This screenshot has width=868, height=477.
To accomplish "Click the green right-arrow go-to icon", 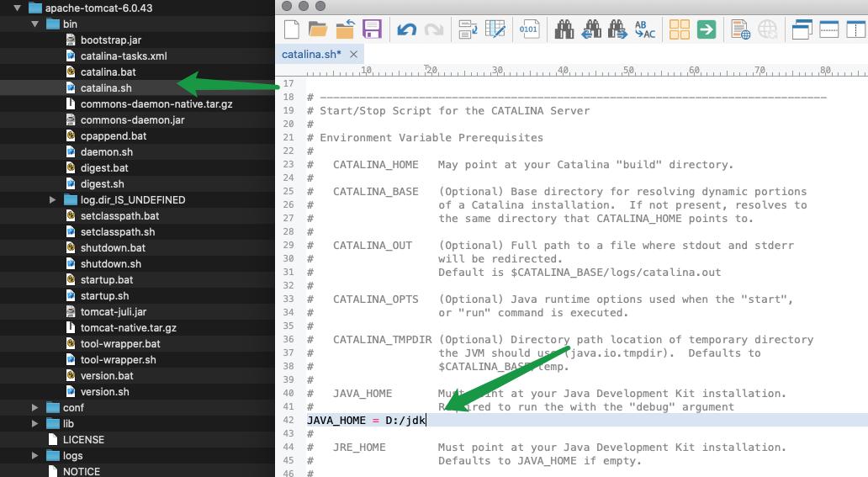I will tap(707, 29).
